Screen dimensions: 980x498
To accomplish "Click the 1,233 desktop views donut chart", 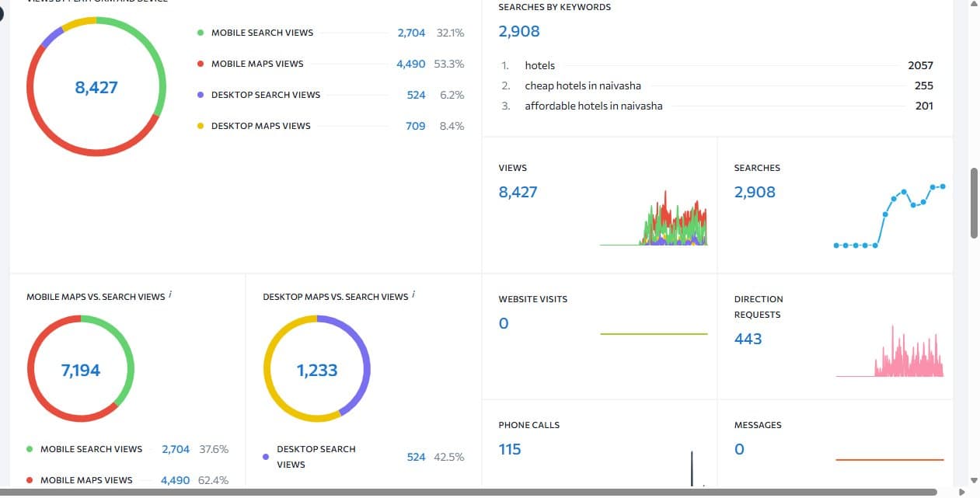I will click(317, 370).
